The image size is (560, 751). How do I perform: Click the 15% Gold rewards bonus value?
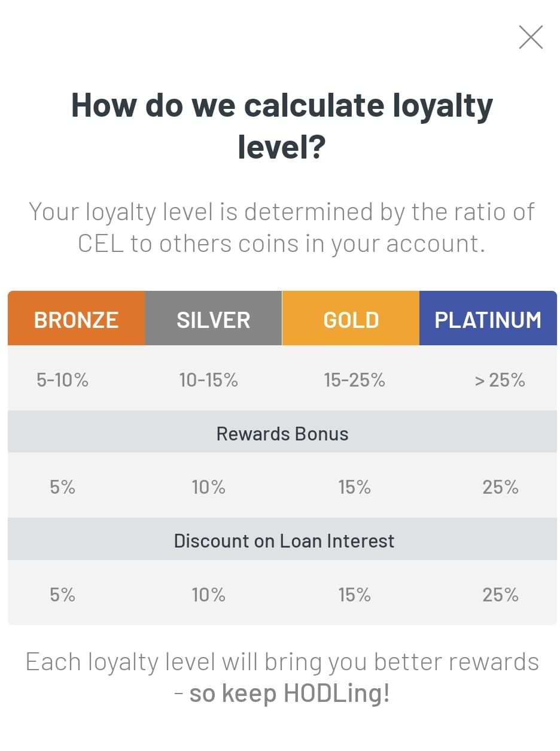pos(354,487)
